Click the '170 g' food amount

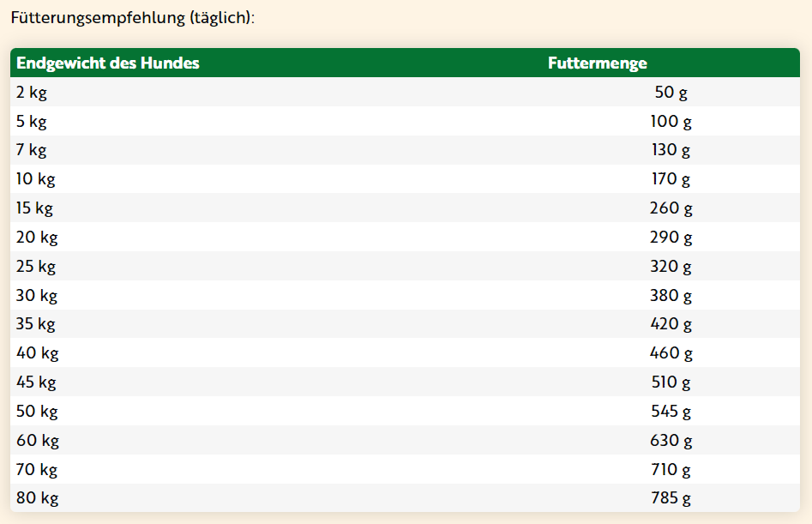click(671, 179)
